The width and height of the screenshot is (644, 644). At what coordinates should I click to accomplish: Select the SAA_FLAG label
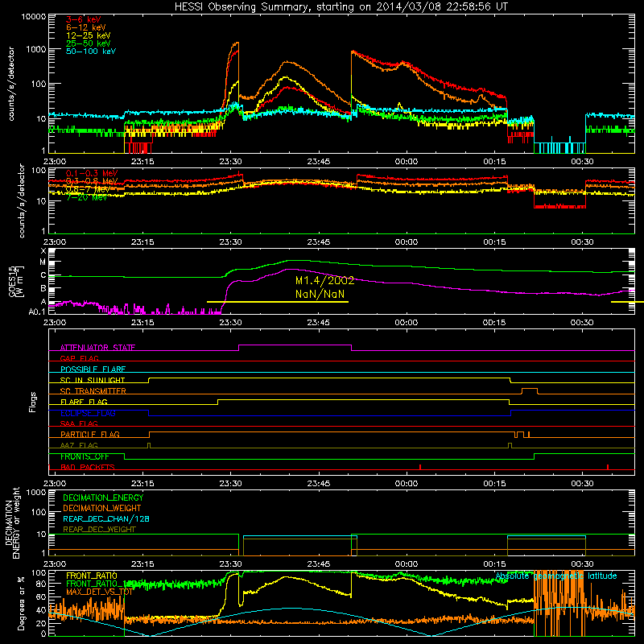click(x=79, y=423)
